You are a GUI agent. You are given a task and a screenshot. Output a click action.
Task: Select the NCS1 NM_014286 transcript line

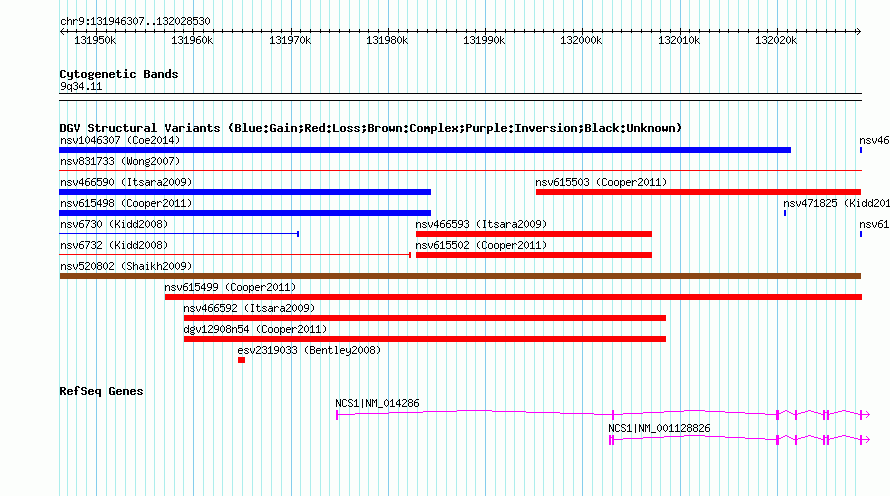(x=603, y=414)
